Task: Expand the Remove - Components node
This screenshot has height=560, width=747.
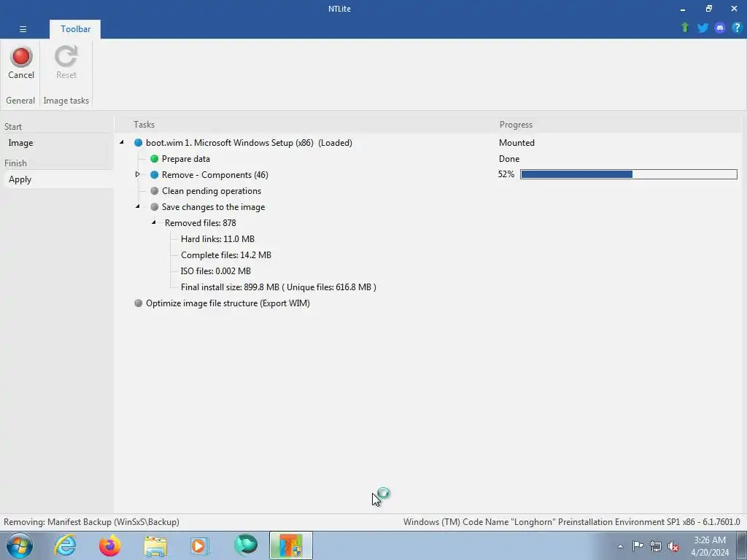Action: click(x=138, y=174)
